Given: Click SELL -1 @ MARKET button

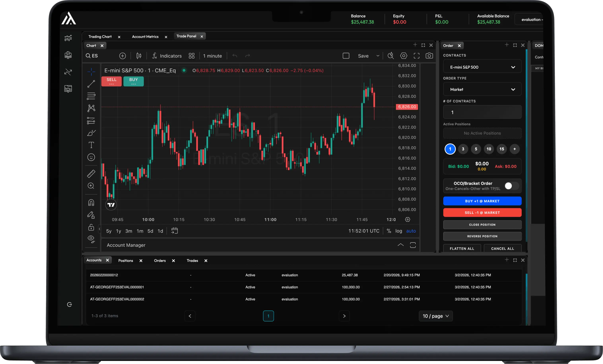Looking at the screenshot, I should (482, 213).
